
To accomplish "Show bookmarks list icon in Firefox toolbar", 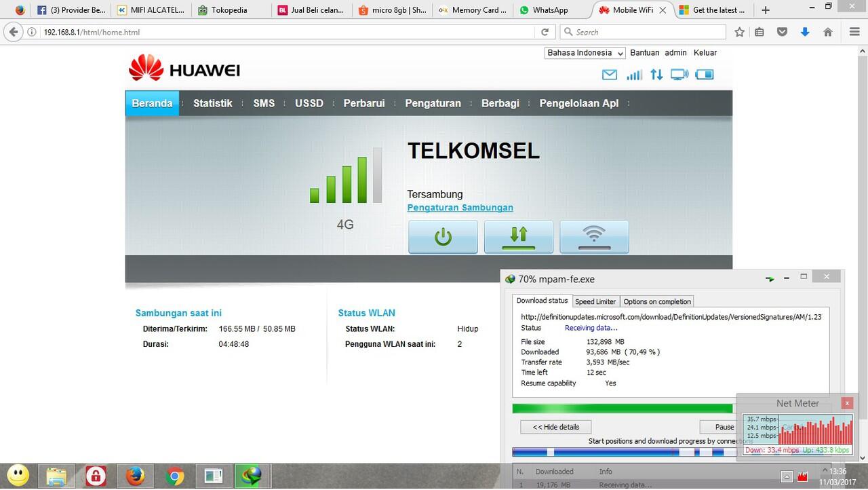I will pos(759,32).
